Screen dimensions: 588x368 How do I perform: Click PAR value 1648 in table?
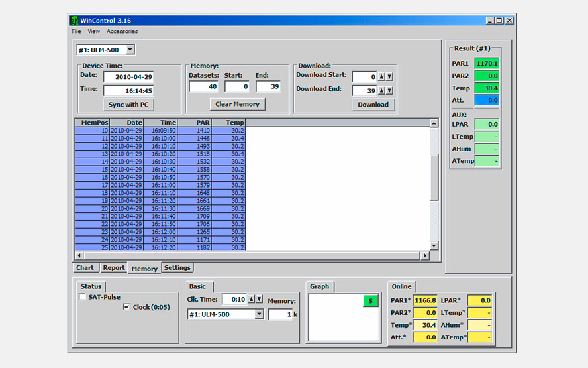click(x=195, y=193)
